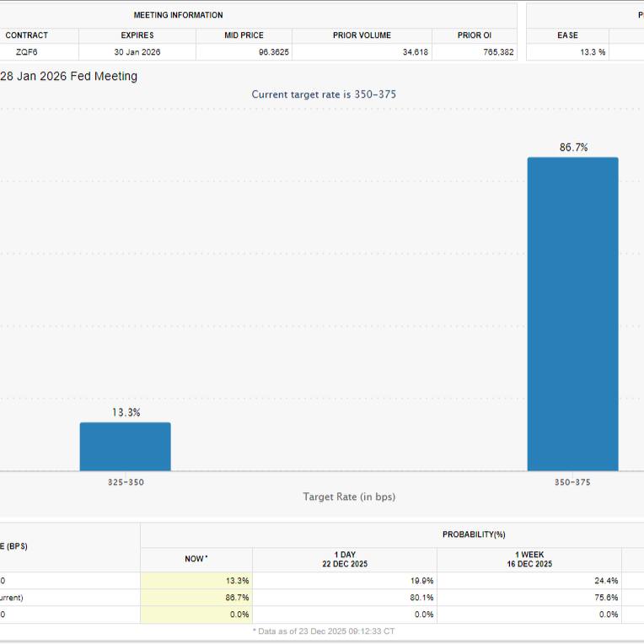
Task: Click the PRIOR VOLUME column header
Action: tap(362, 35)
